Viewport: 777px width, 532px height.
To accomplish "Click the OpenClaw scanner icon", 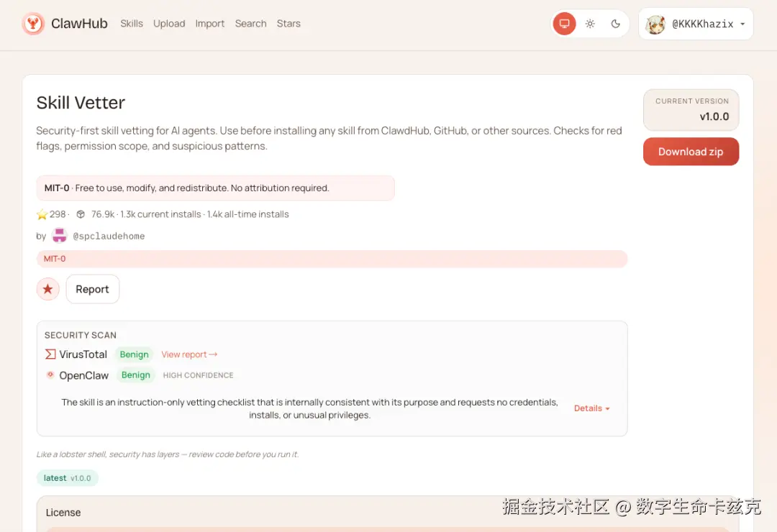I will point(50,375).
